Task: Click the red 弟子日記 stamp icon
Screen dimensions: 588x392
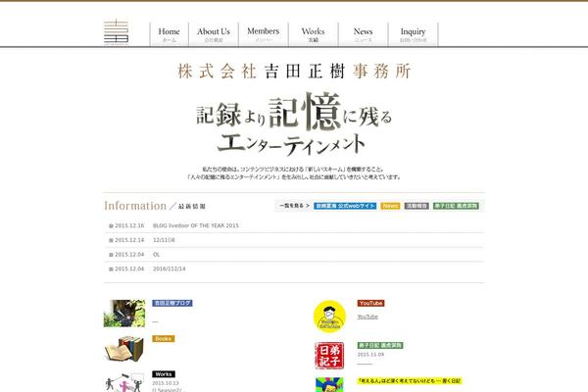Action: 329,356
